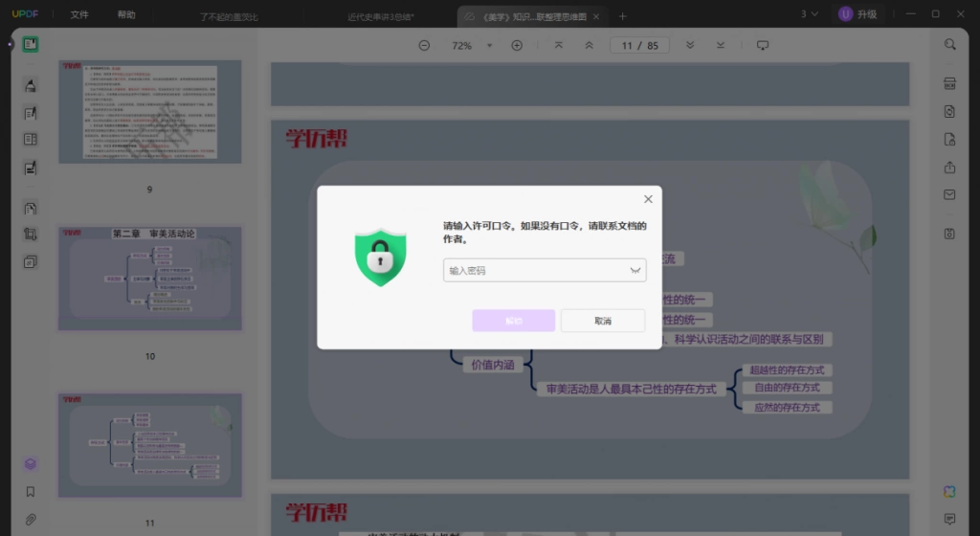Zoom in with the plus icon
Image resolution: width=980 pixels, height=536 pixels.
tap(517, 46)
